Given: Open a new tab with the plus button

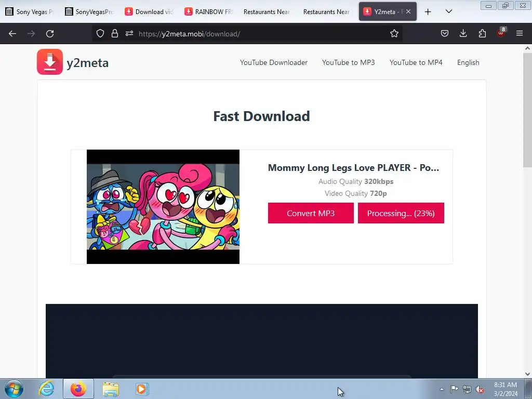Looking at the screenshot, I should (x=428, y=12).
